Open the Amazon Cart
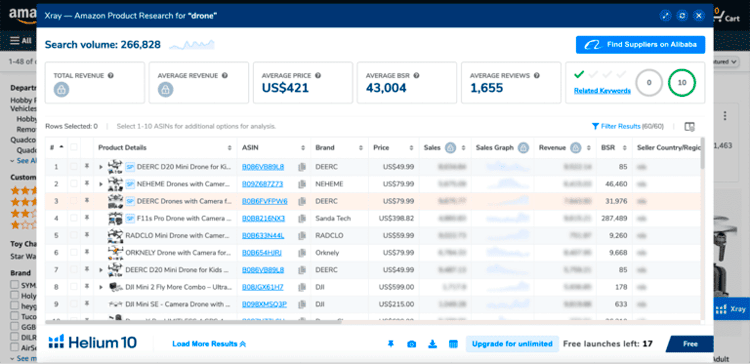The image size is (750, 364). pyautogui.click(x=726, y=15)
